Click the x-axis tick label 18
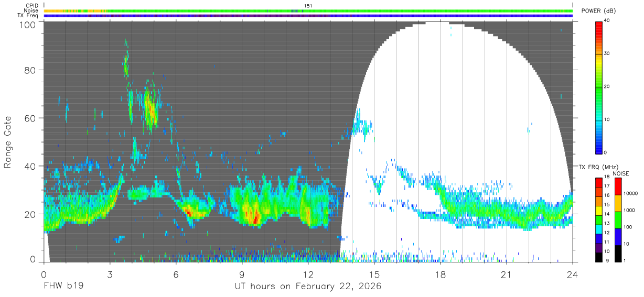The width and height of the screenshot is (644, 297). [x=441, y=274]
